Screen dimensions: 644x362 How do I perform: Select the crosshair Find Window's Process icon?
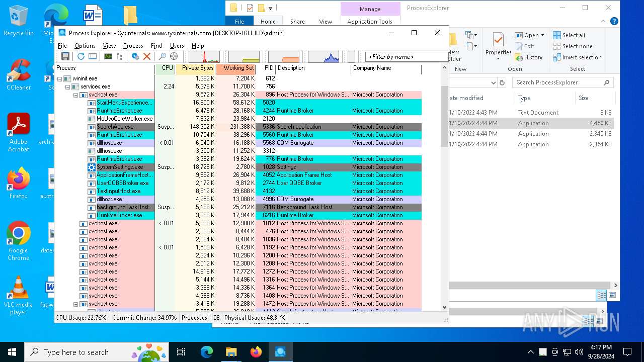pos(174,56)
